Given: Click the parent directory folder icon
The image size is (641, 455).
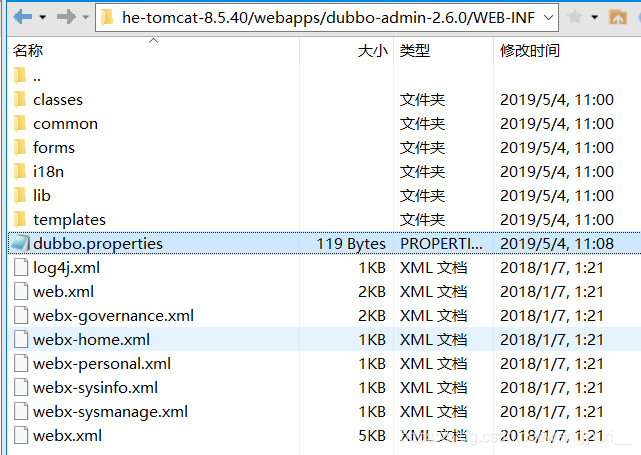Looking at the screenshot, I should pyautogui.click(x=20, y=75).
